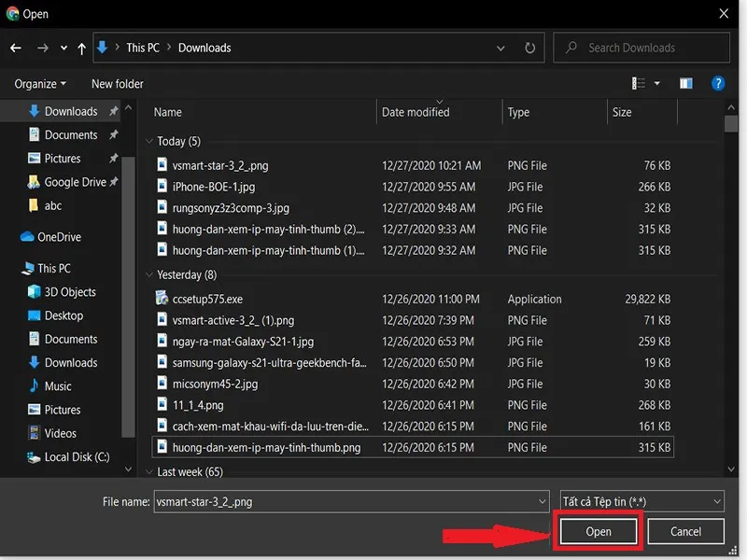Select the 3D Objects folder in sidebar
Image resolution: width=747 pixels, height=560 pixels.
tap(70, 292)
